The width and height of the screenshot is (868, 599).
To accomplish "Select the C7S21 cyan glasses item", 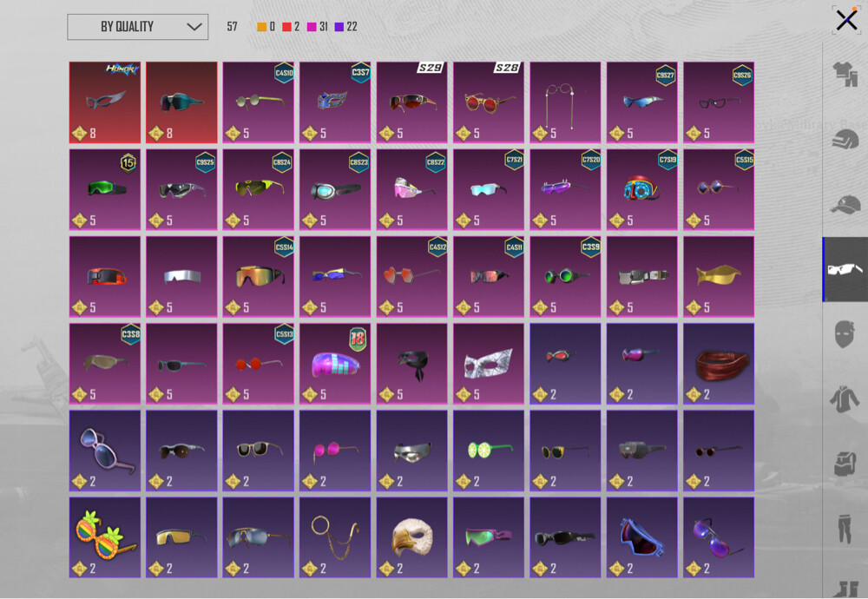I will pyautogui.click(x=489, y=189).
